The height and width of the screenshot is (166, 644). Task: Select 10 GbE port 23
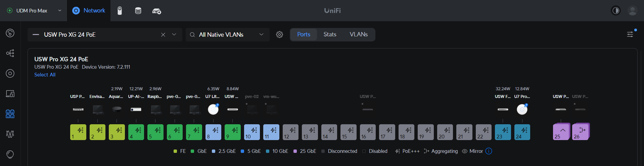(x=503, y=132)
